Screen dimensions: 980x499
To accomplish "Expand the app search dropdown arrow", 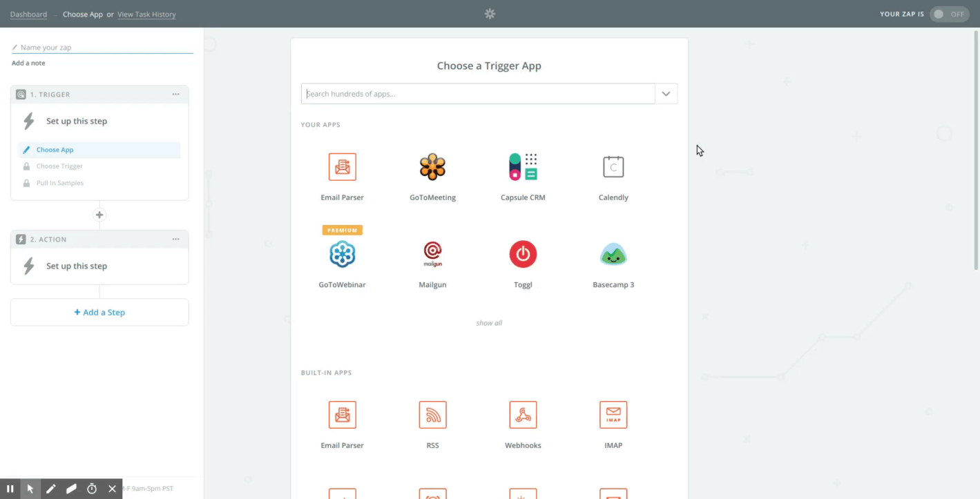I will (x=666, y=94).
